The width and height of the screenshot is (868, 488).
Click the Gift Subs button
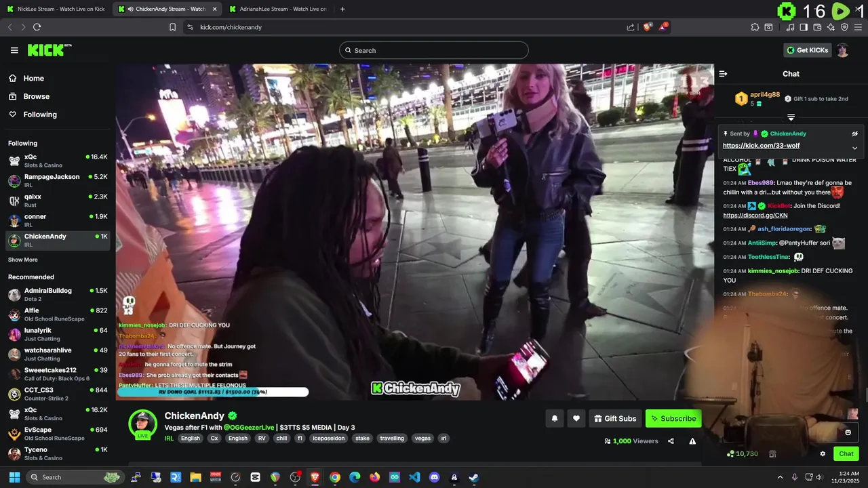(x=615, y=418)
